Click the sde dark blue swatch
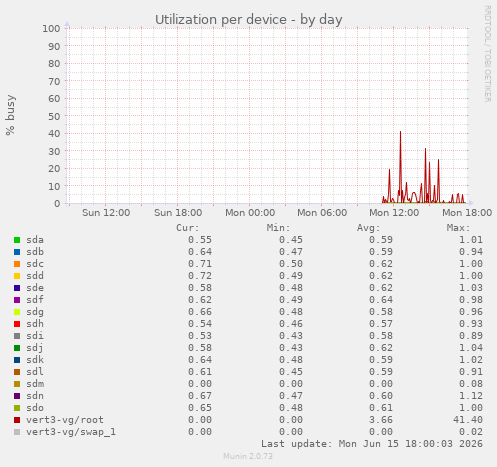497x467 pixels. (17, 288)
